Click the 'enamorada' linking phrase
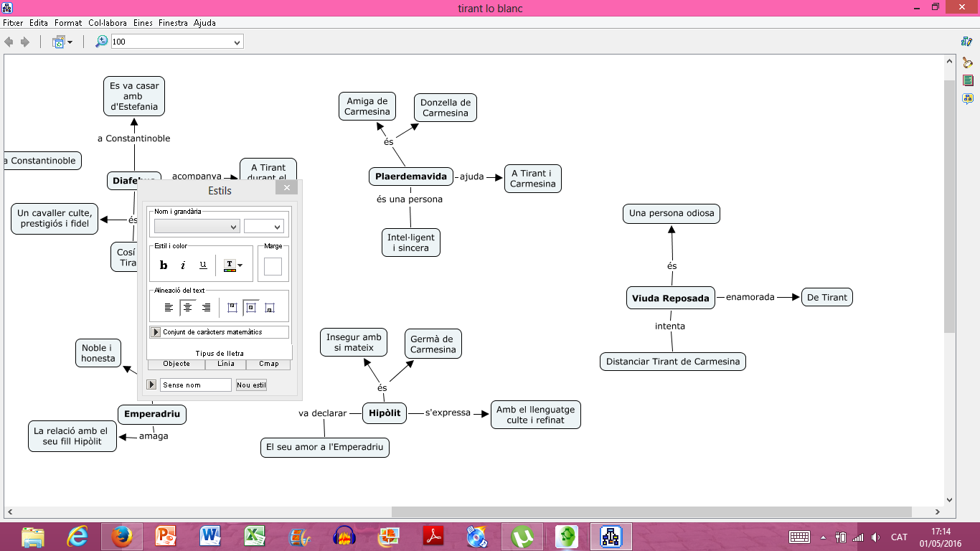This screenshot has width=980, height=551. [x=750, y=297]
